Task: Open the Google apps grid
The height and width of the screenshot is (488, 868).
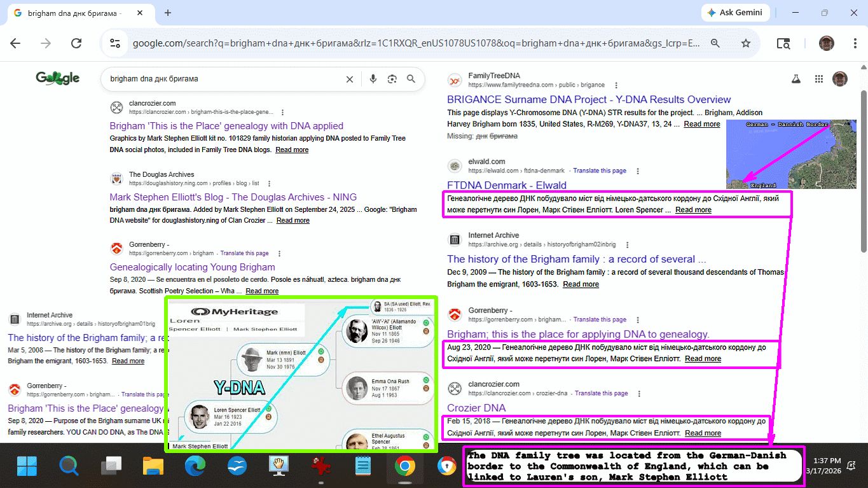Action: click(819, 79)
